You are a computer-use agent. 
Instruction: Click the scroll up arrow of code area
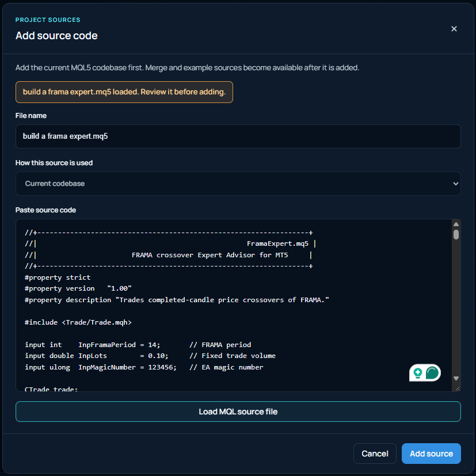click(x=456, y=224)
